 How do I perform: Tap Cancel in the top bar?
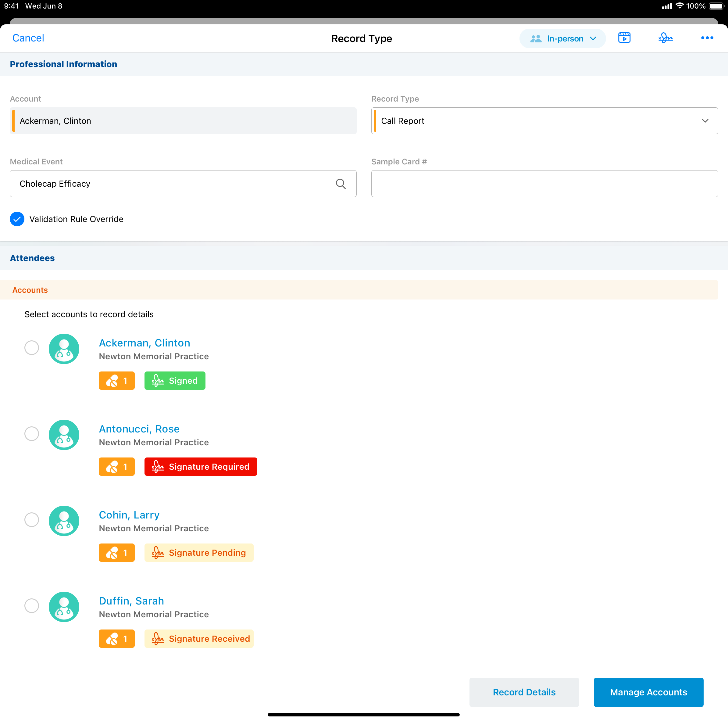point(28,38)
